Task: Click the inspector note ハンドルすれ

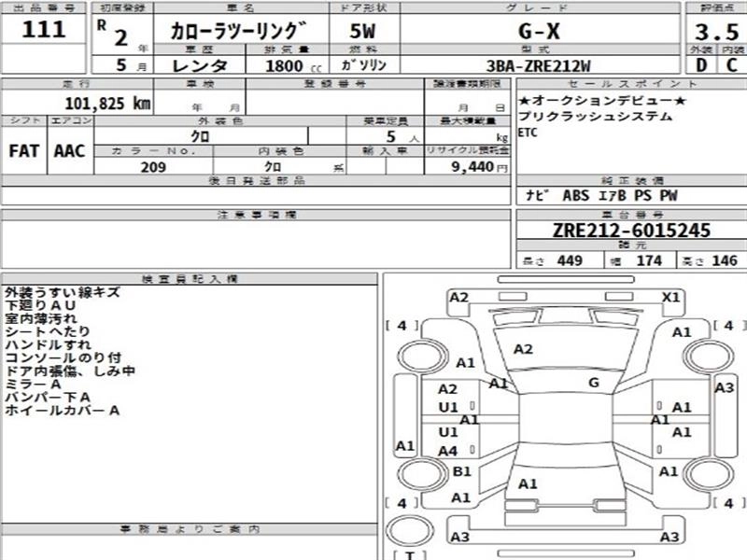Action: tap(48, 344)
